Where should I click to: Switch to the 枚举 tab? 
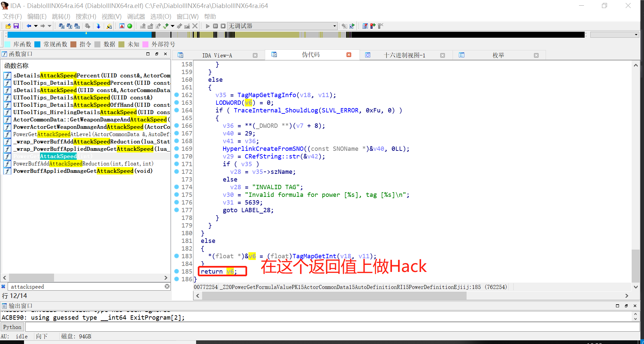click(x=498, y=55)
